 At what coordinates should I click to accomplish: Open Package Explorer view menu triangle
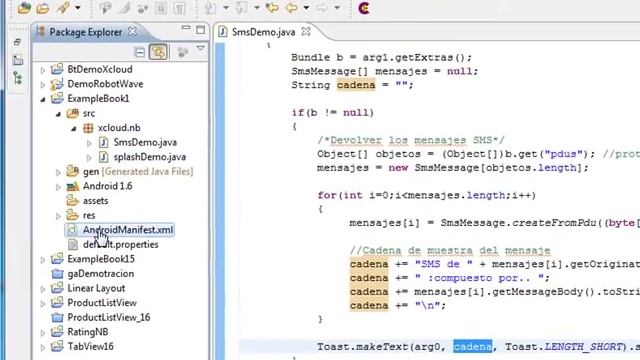click(x=200, y=49)
